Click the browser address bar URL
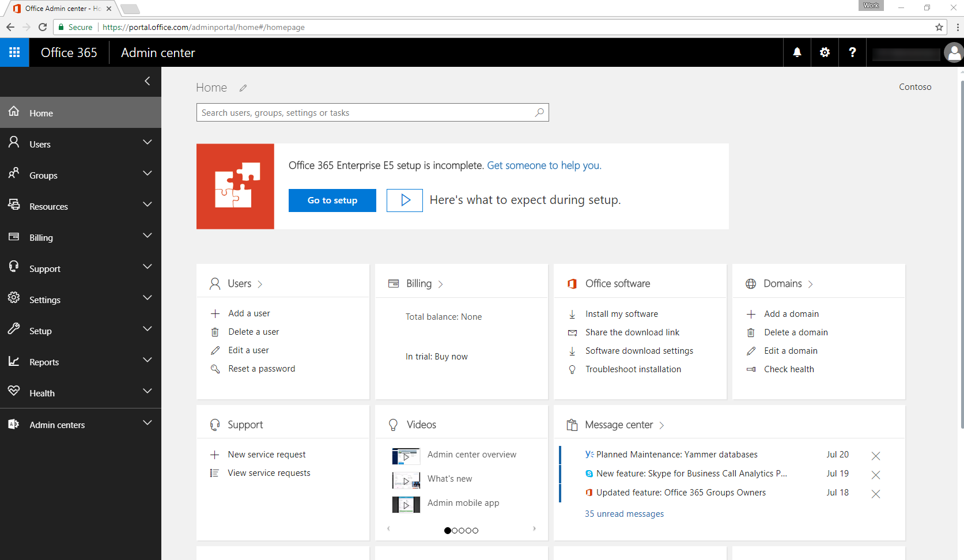964x560 pixels. (203, 27)
